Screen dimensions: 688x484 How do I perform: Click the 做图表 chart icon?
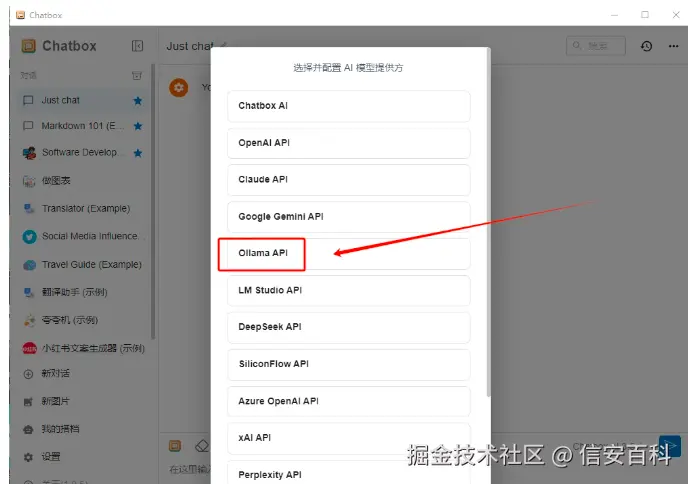click(x=29, y=181)
